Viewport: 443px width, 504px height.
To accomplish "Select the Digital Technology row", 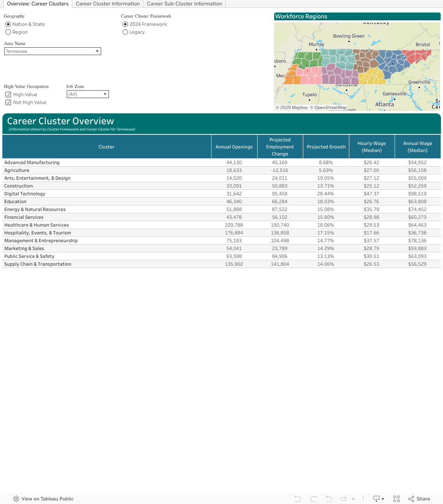I will (221, 194).
